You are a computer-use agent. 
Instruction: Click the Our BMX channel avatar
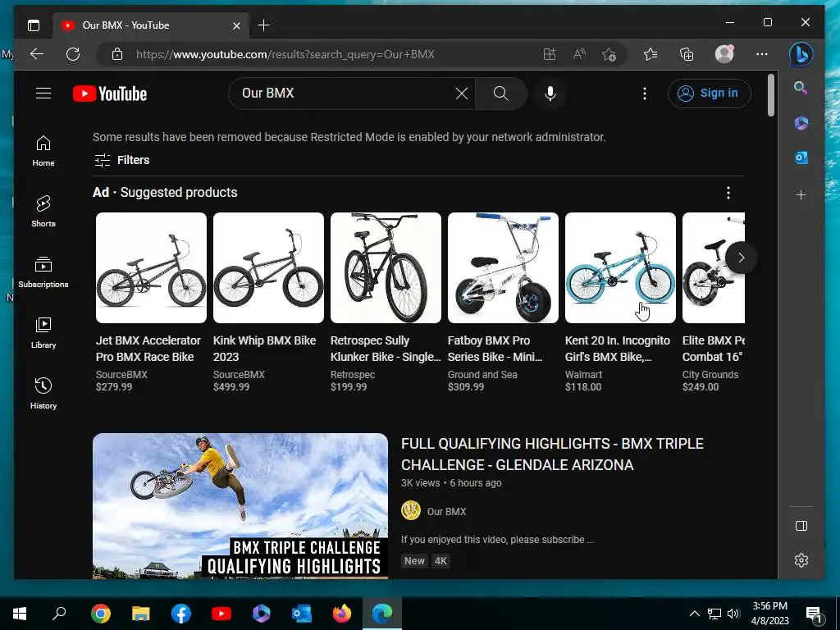(x=411, y=510)
